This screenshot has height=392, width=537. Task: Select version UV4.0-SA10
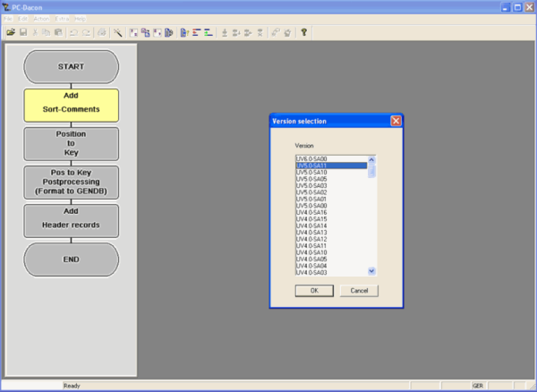331,252
